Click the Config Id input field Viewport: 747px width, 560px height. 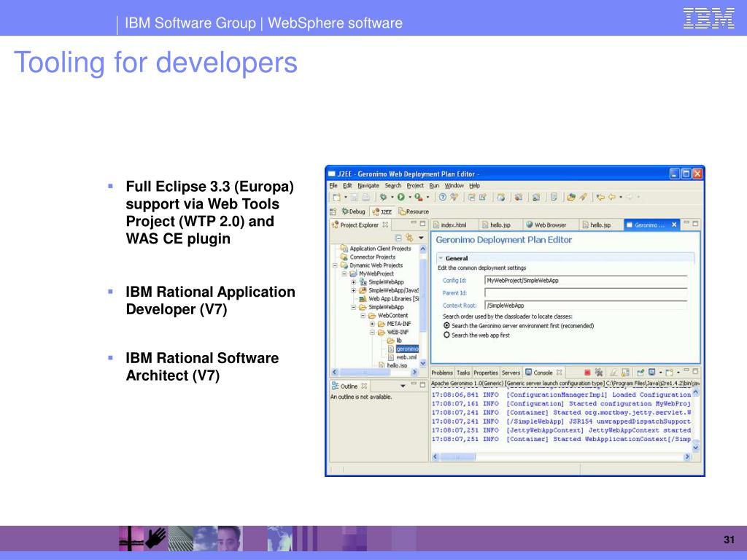[x=586, y=281]
